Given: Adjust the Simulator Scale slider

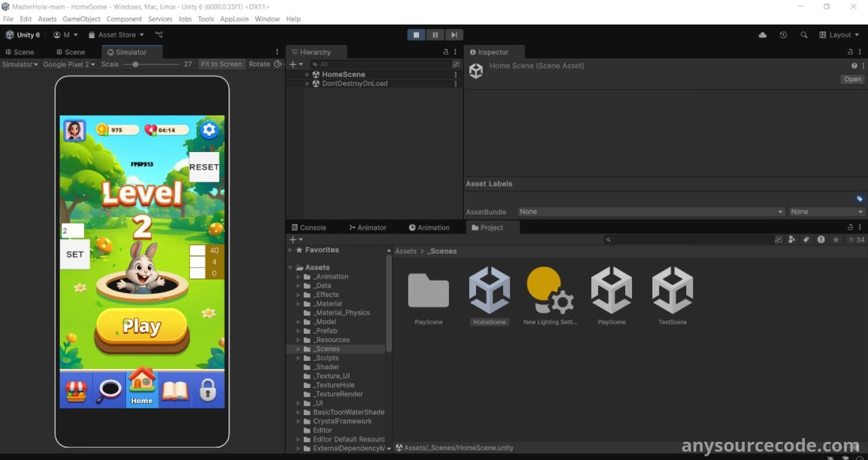Looking at the screenshot, I should click(151, 64).
